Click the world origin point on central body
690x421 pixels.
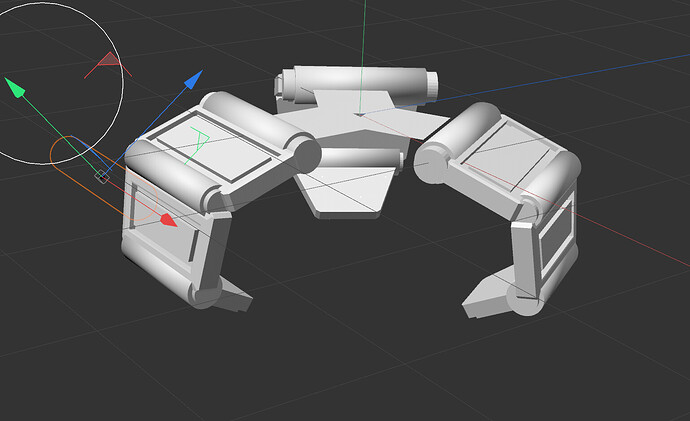pos(360,114)
